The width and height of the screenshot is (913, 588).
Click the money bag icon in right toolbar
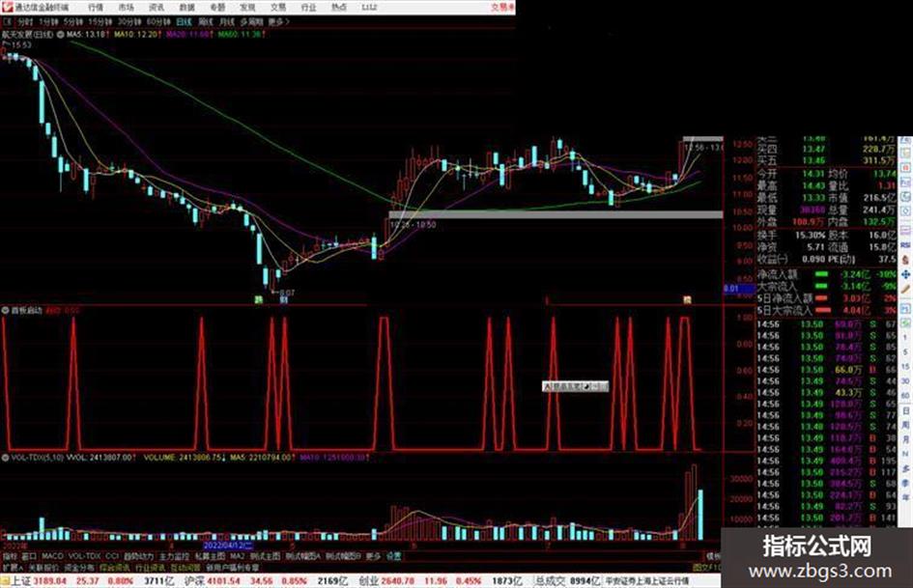(x=905, y=260)
